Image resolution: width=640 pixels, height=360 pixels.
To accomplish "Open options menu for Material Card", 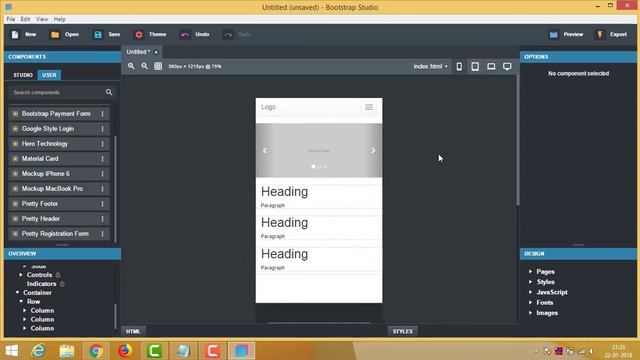I will (x=102, y=159).
